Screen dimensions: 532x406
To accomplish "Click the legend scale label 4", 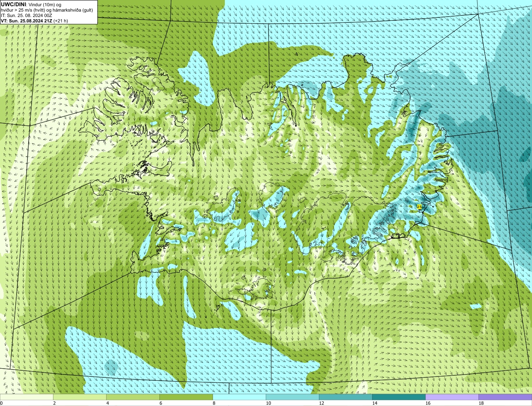I will [108, 403].
